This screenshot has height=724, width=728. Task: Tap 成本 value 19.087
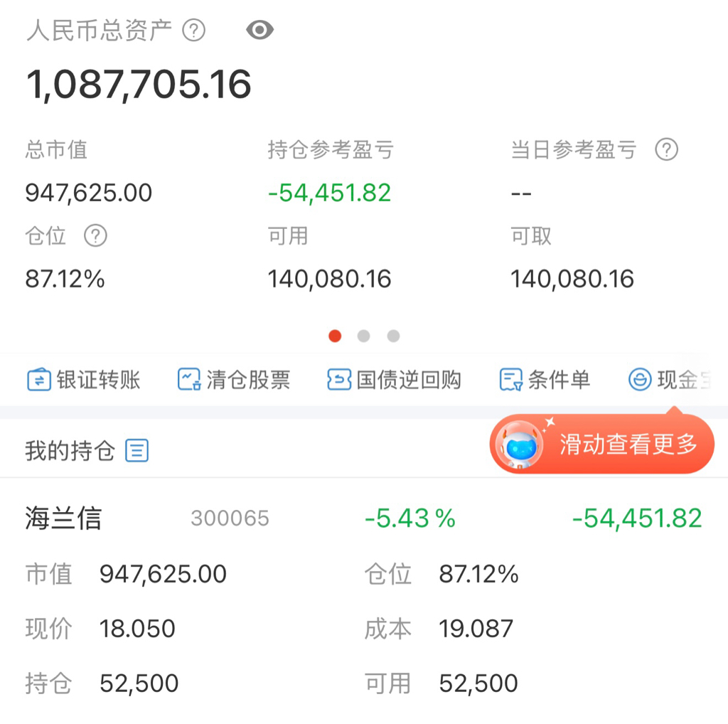pyautogui.click(x=476, y=629)
